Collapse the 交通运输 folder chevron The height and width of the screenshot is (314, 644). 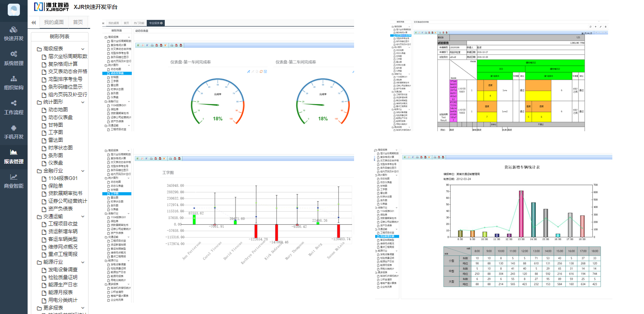pos(83,217)
